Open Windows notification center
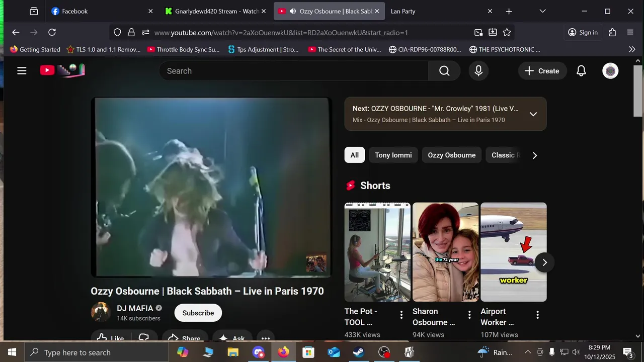 point(628,352)
